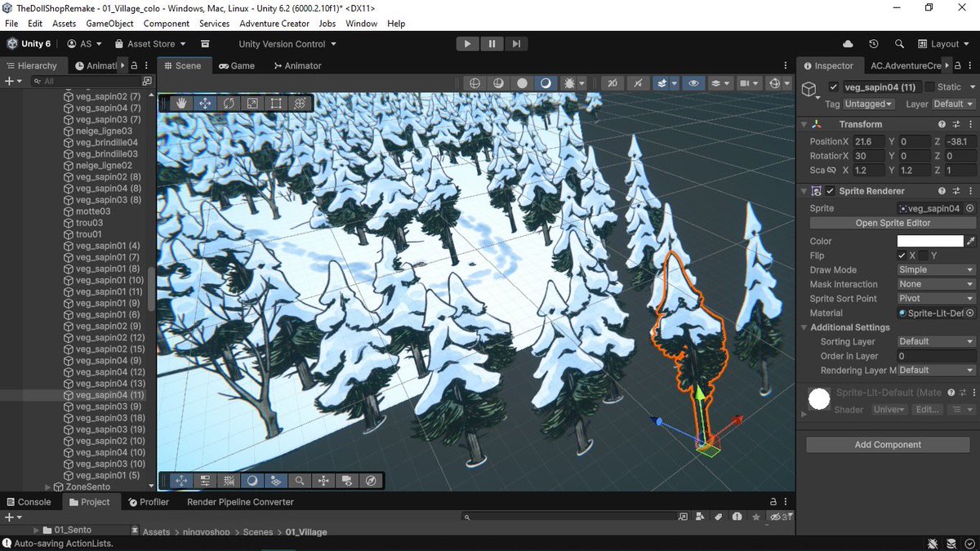
Task: Click the scene search magnifier overlay icon
Action: coord(300,481)
